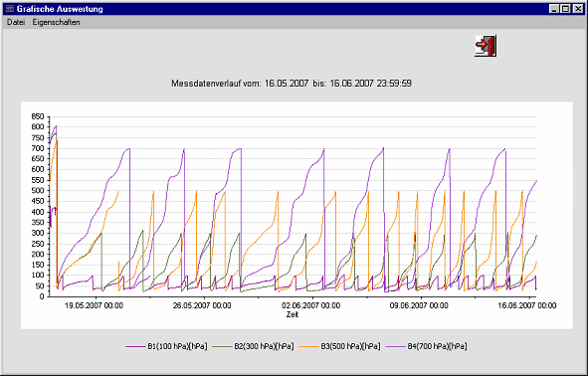The width and height of the screenshot is (588, 376).
Task: Close the Grafische Auswertung window
Action: click(x=578, y=9)
